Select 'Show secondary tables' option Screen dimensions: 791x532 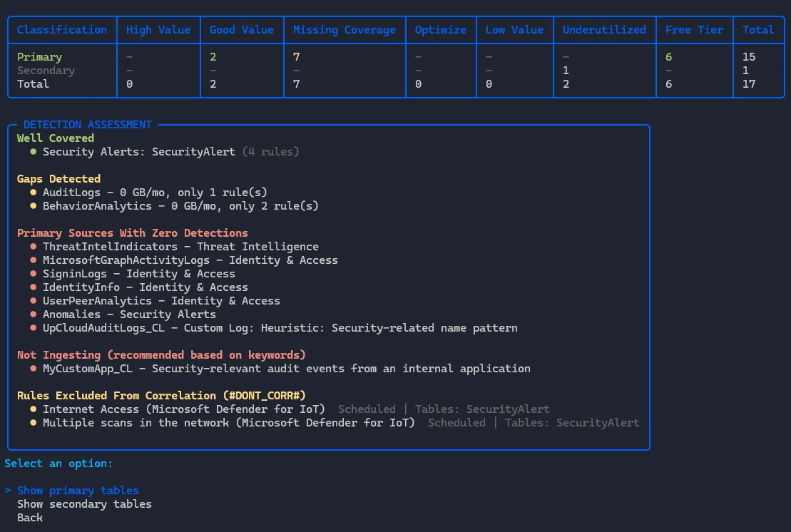(84, 504)
